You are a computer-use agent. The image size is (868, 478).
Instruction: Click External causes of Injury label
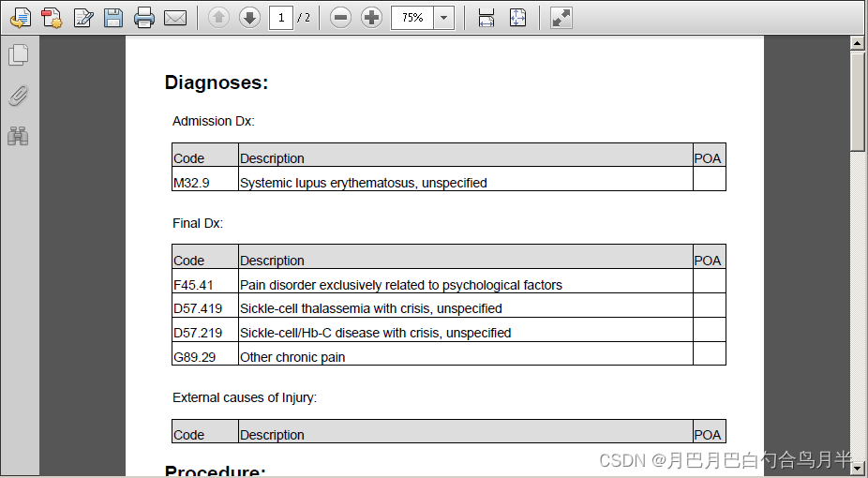coord(245,397)
